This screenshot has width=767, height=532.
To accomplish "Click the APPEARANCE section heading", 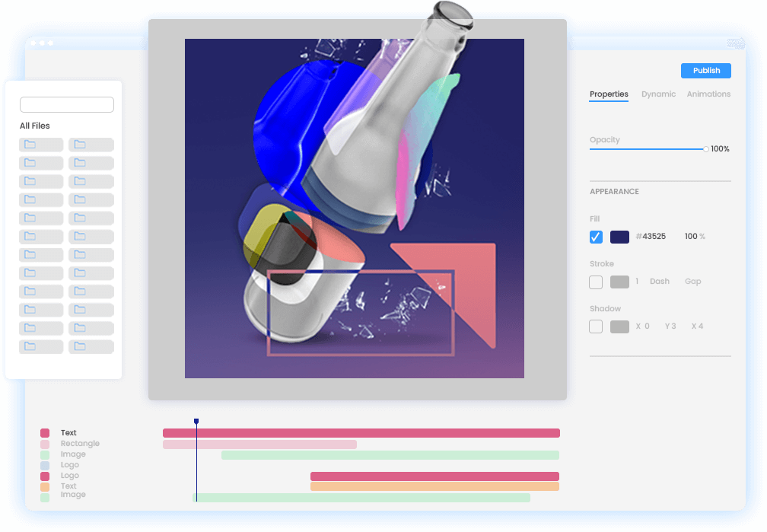I will [x=614, y=191].
